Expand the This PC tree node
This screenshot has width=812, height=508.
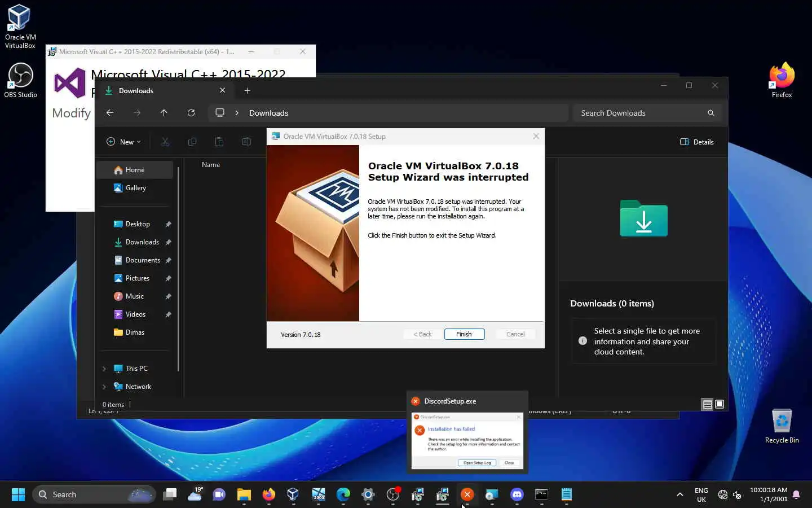pyautogui.click(x=104, y=369)
